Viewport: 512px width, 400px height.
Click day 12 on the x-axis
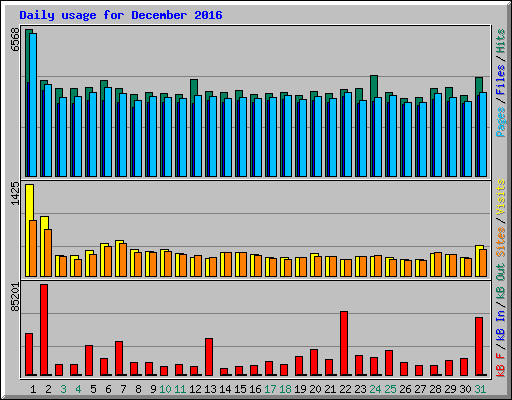click(195, 389)
